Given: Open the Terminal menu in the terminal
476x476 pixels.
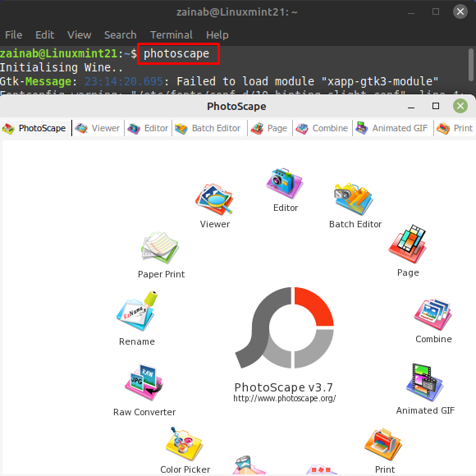Looking at the screenshot, I should [172, 35].
